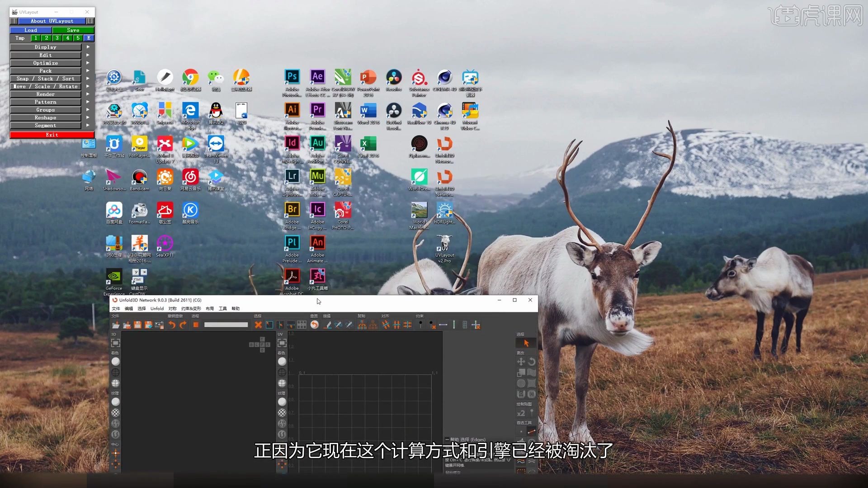The image size is (868, 488).
Task: Click the orange stop process square
Action: 196,325
